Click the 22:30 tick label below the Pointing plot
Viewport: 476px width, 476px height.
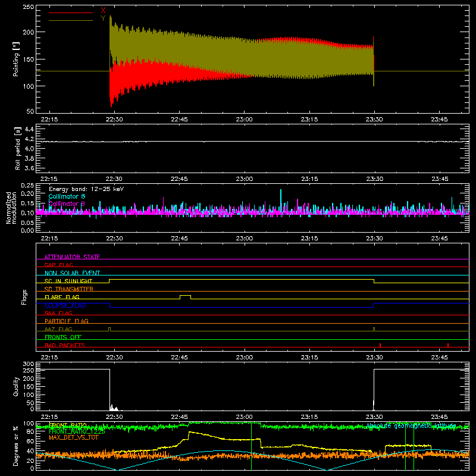(114, 120)
